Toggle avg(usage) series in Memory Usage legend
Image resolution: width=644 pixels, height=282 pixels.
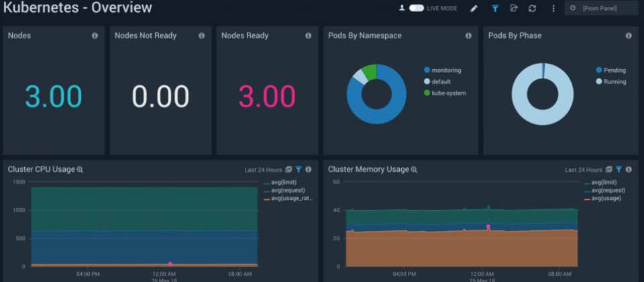pos(602,199)
